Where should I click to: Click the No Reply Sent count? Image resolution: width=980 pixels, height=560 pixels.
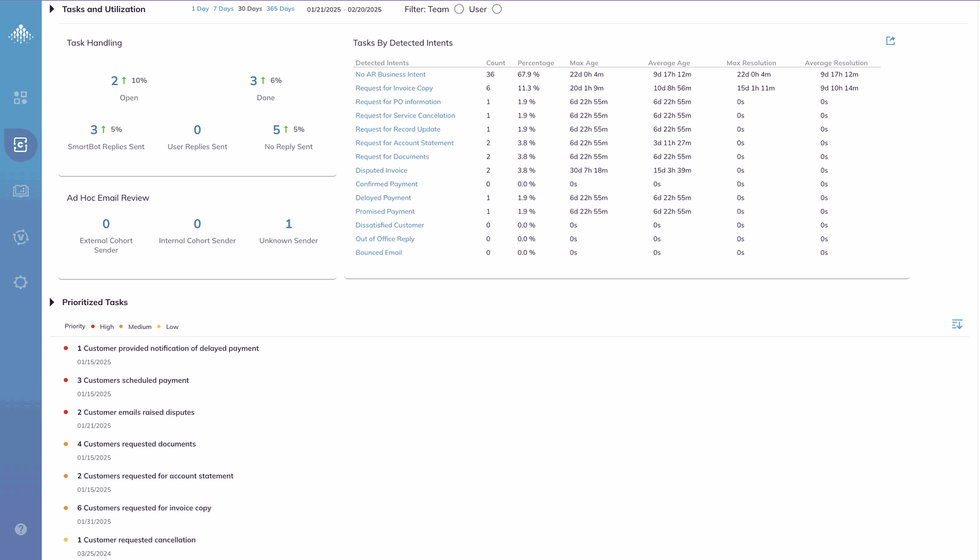tap(276, 130)
